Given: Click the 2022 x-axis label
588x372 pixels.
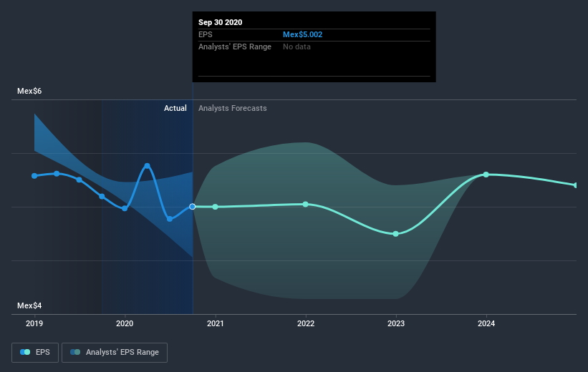Looking at the screenshot, I should click(306, 323).
